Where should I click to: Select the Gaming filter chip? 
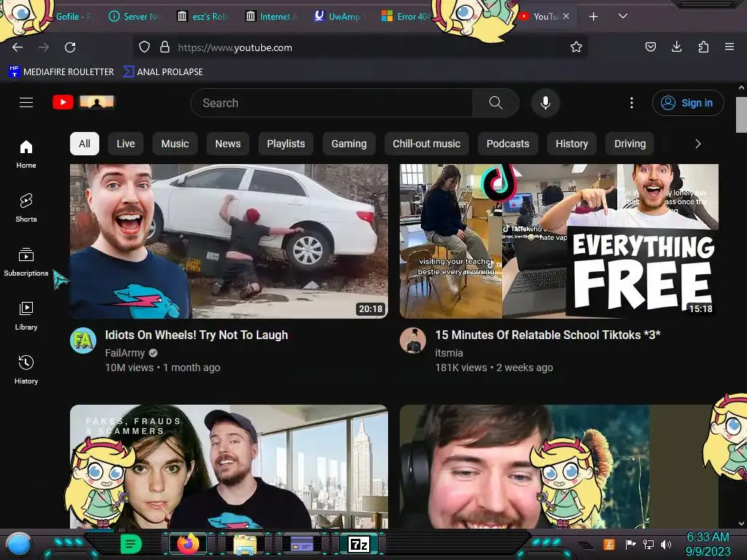click(349, 144)
